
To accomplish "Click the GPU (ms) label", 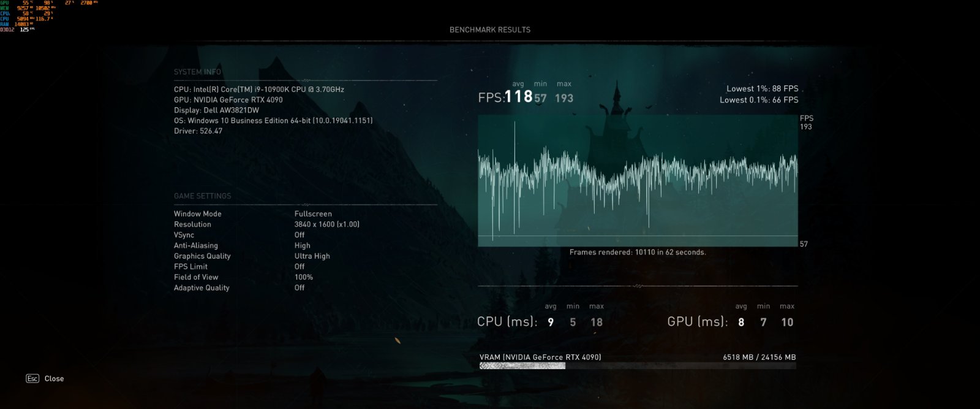I will coord(698,321).
